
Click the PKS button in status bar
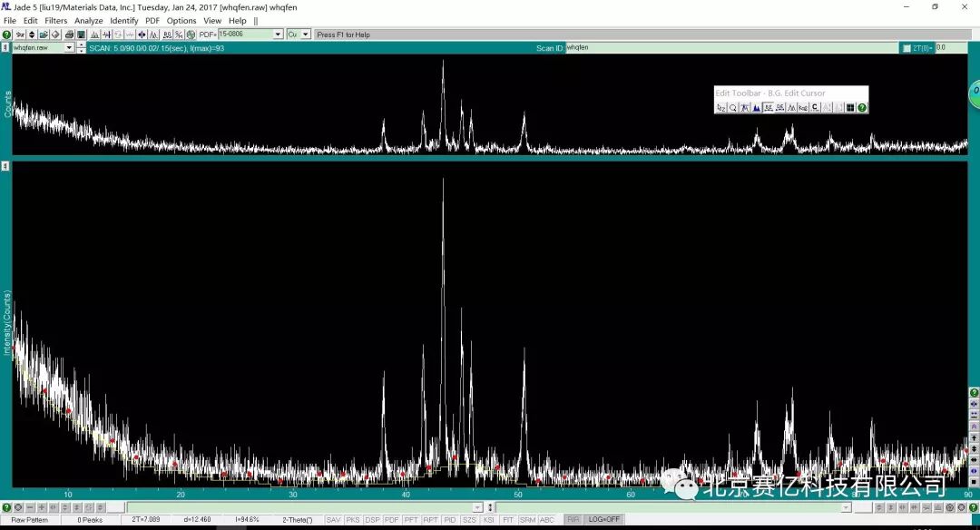(352, 520)
